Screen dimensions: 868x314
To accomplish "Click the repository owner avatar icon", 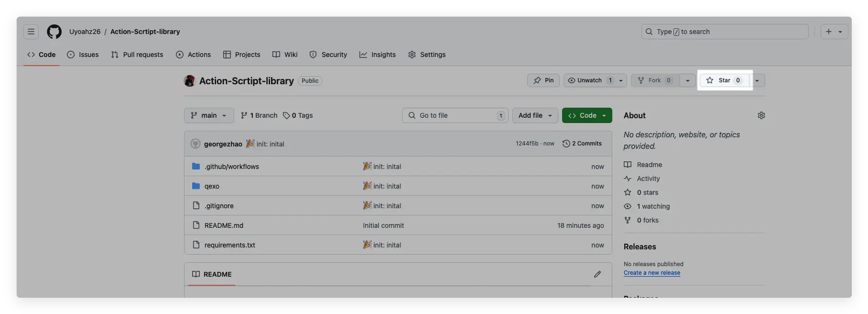I will [x=190, y=81].
